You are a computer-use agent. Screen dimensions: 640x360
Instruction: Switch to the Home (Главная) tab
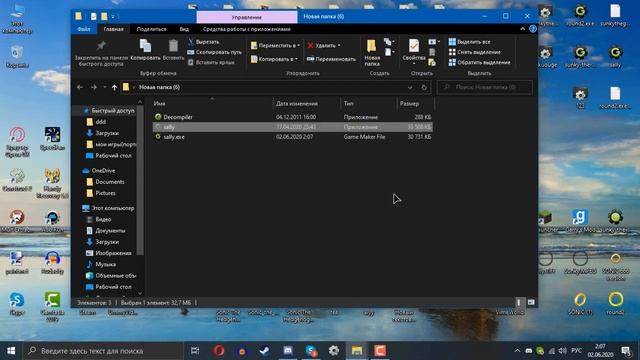113,29
